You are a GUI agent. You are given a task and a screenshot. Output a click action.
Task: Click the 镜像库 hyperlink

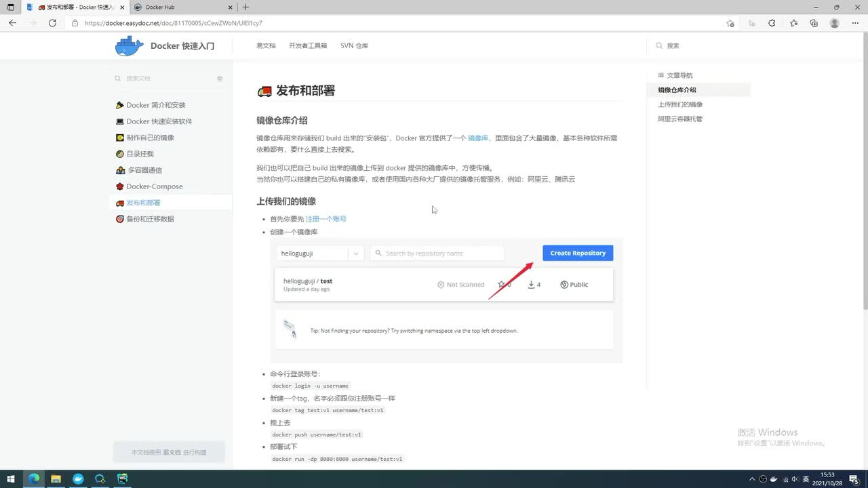click(x=478, y=138)
